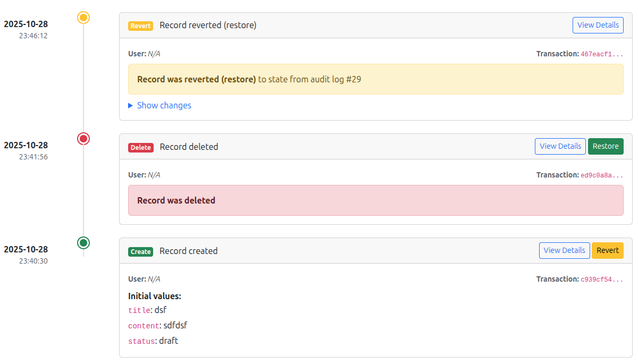Click the green Create badge
638x364 pixels.
coord(140,251)
